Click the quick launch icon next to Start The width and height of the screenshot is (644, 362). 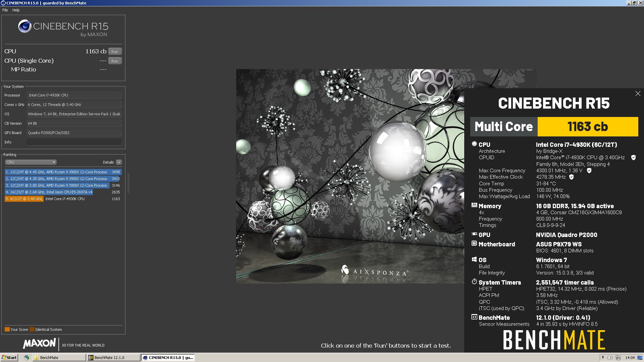[x=26, y=358]
